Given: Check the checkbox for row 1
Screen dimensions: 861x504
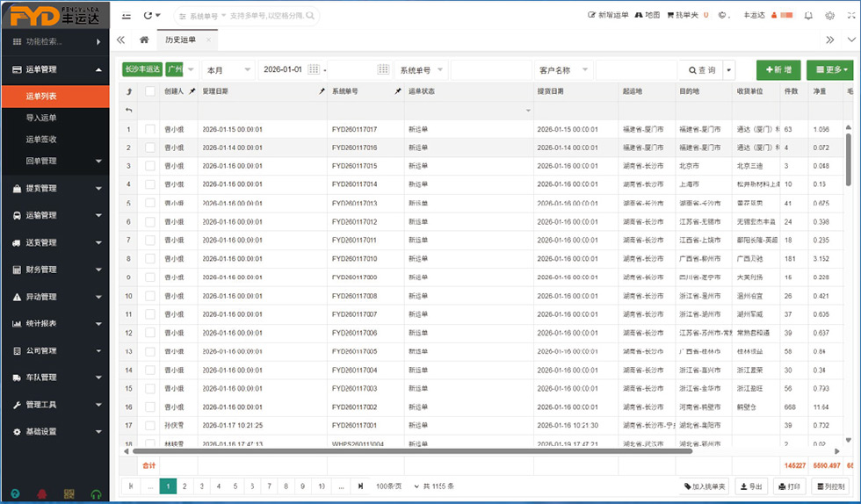Looking at the screenshot, I should (150, 129).
